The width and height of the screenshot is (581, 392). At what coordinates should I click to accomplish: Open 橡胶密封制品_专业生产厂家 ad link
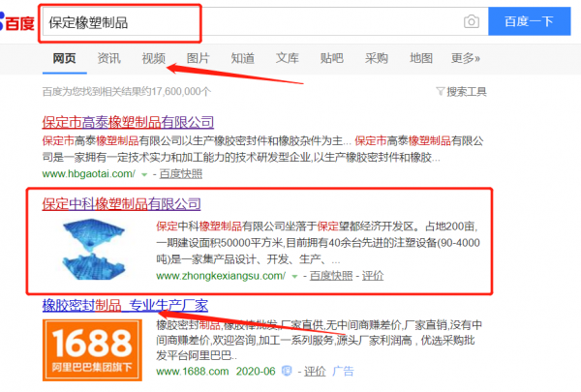(125, 305)
